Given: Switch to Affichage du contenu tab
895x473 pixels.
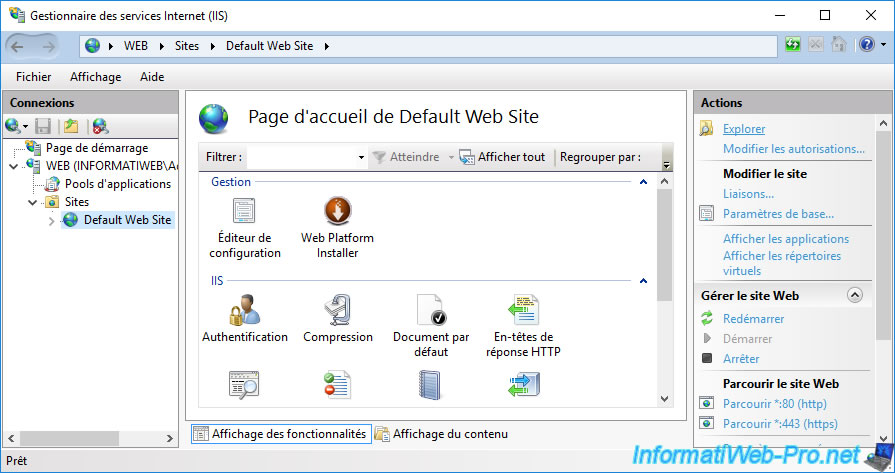Looking at the screenshot, I should tap(441, 434).
